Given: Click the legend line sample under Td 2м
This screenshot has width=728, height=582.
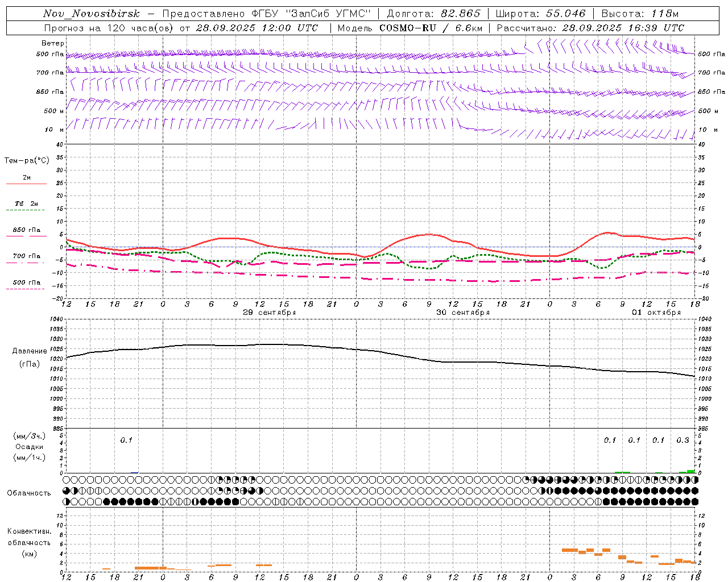Looking at the screenshot, I should click(25, 210).
